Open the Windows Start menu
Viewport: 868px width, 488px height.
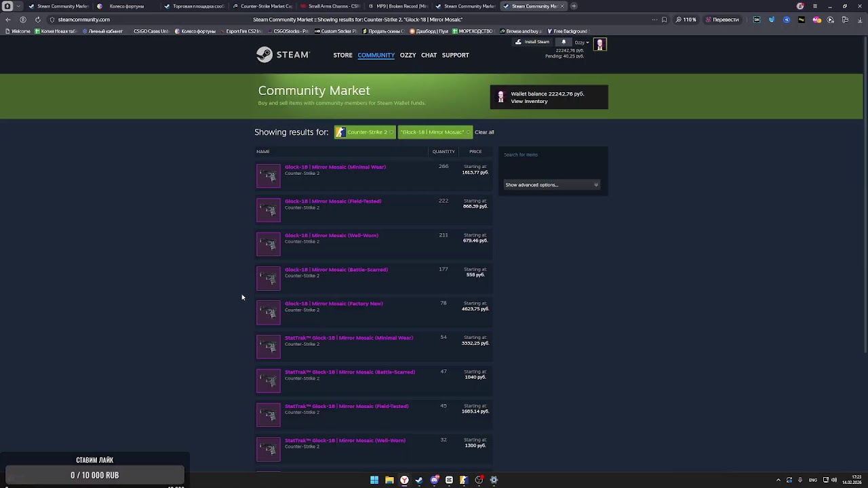[x=374, y=480]
